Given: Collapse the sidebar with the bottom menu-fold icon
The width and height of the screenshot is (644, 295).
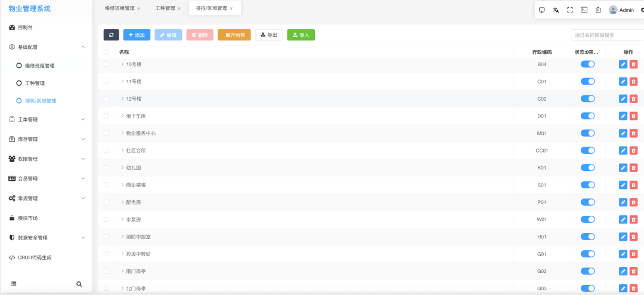Looking at the screenshot, I should pos(14,284).
